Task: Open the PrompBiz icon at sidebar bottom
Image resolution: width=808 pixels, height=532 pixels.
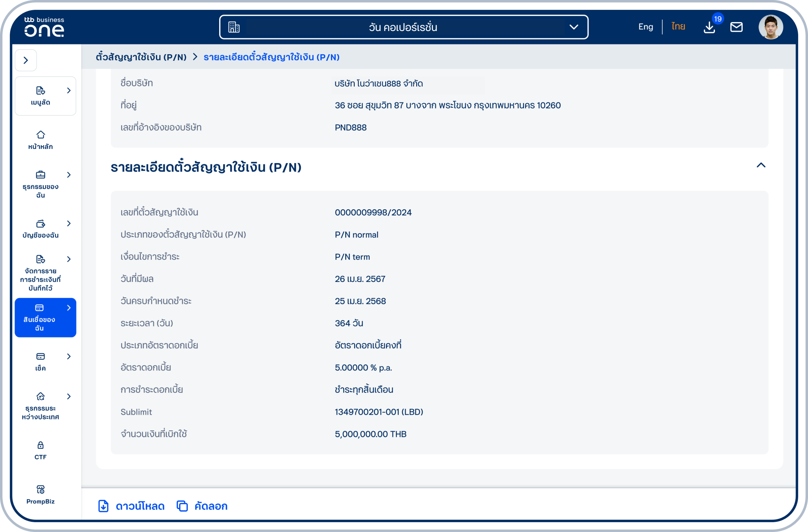Action: pyautogui.click(x=40, y=489)
